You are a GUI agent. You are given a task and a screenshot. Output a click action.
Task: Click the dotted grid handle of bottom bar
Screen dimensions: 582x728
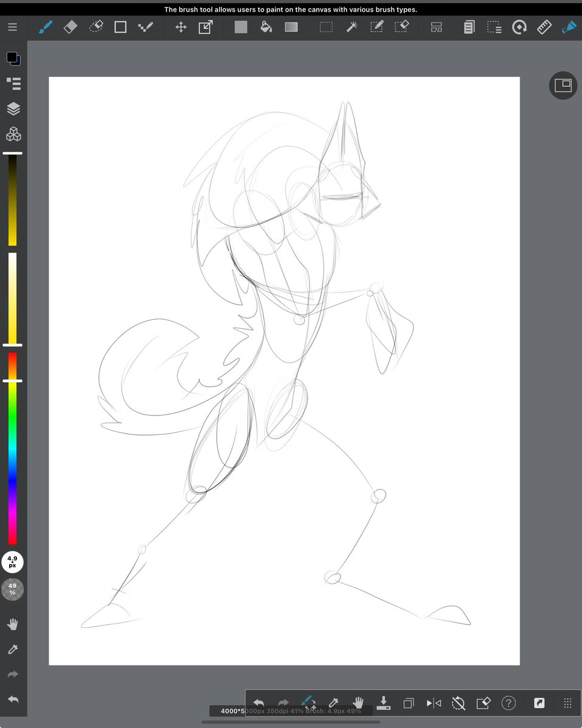click(x=568, y=703)
